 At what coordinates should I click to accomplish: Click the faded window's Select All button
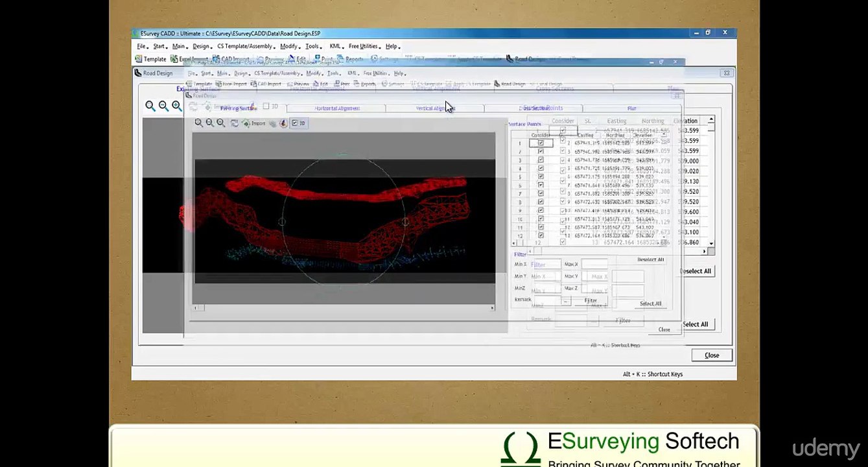650,304
